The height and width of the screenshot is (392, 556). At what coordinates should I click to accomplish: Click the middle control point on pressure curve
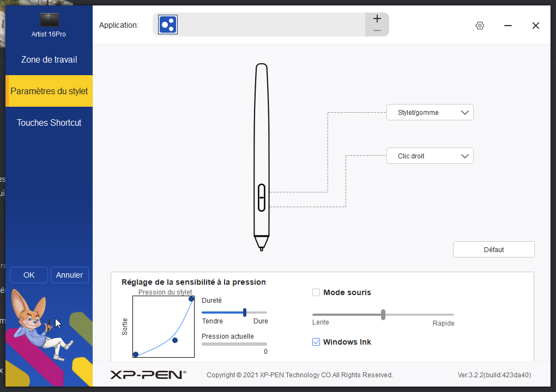tap(175, 340)
